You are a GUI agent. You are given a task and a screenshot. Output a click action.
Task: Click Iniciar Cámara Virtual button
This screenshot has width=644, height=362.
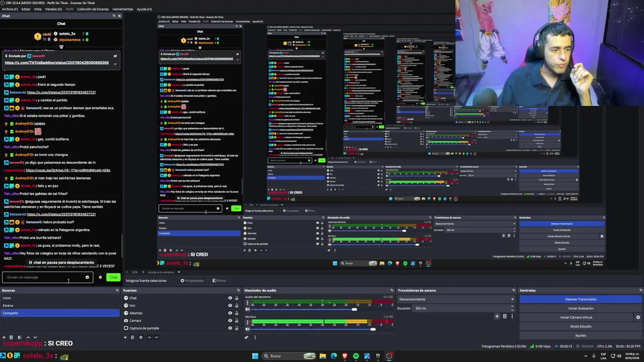tap(576, 317)
